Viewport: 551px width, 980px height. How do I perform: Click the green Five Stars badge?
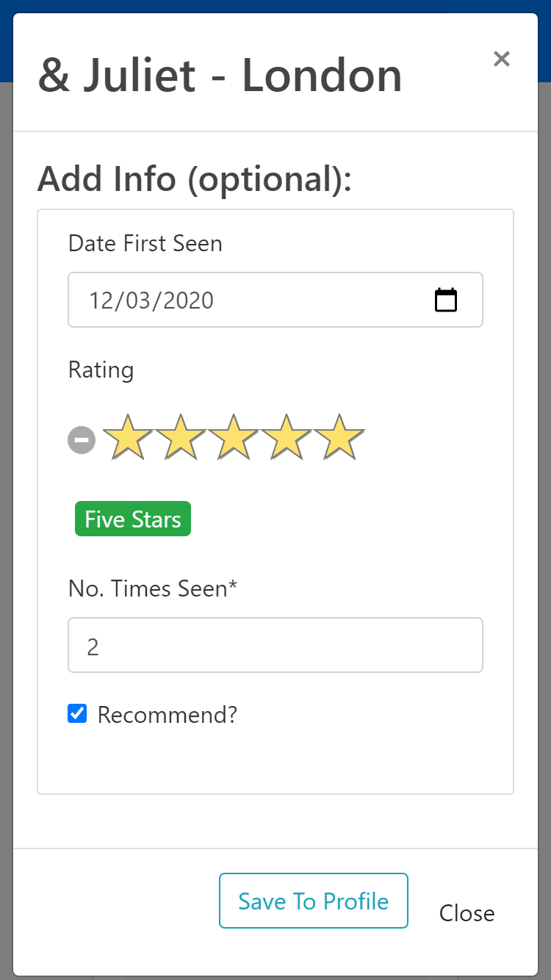pyautogui.click(x=132, y=519)
